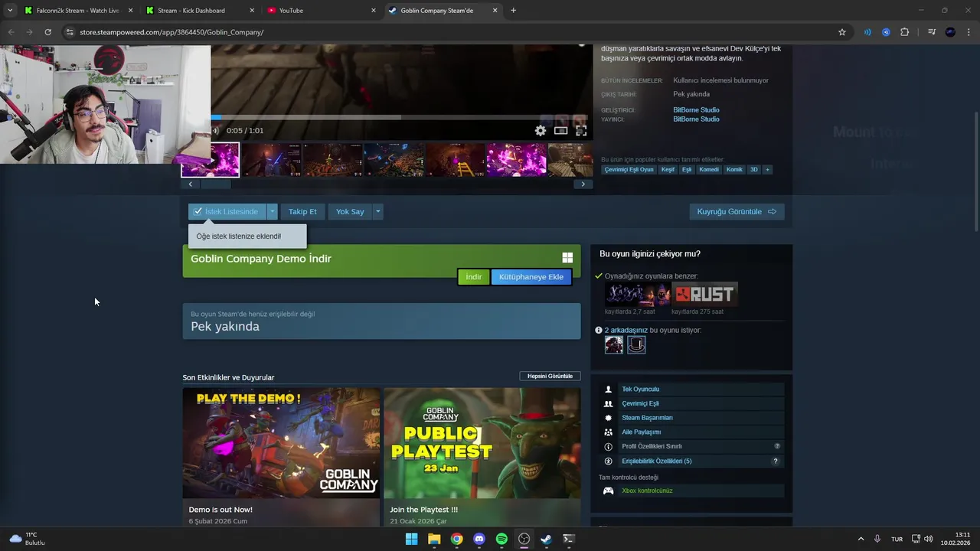
Task: Click the green İndir demo button
Action: pos(474,277)
